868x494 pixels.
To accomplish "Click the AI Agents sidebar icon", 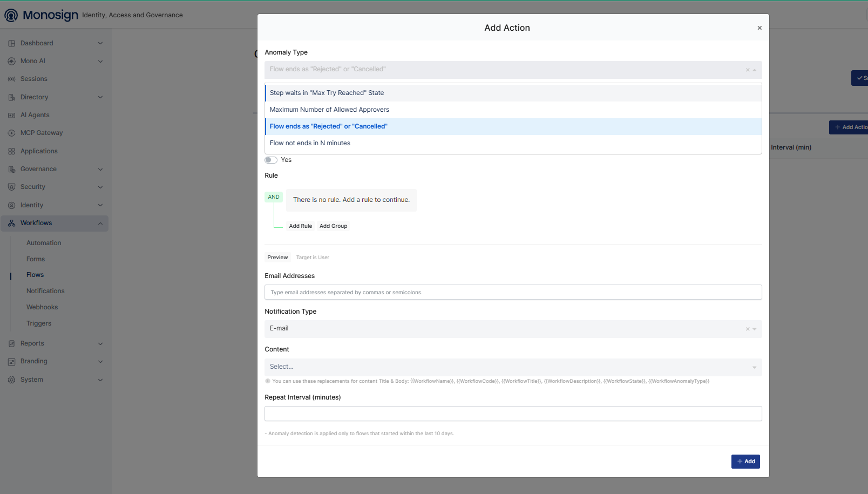I will [x=11, y=115].
